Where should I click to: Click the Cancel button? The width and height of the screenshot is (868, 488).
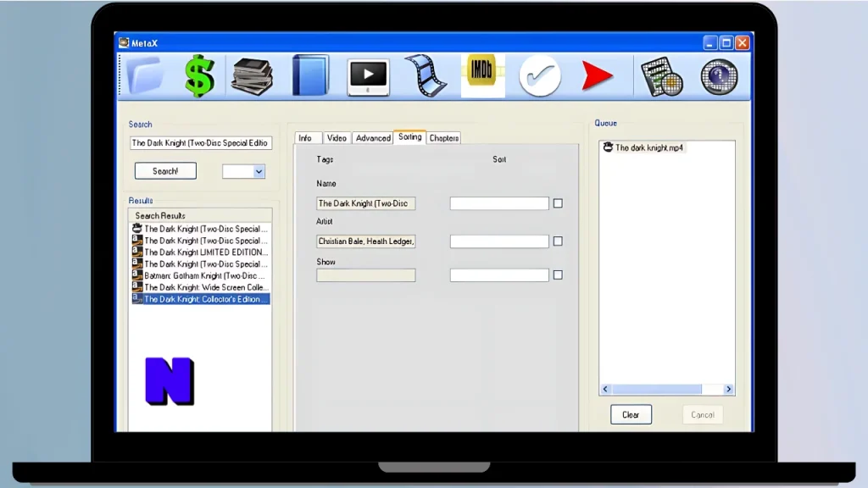[703, 414]
